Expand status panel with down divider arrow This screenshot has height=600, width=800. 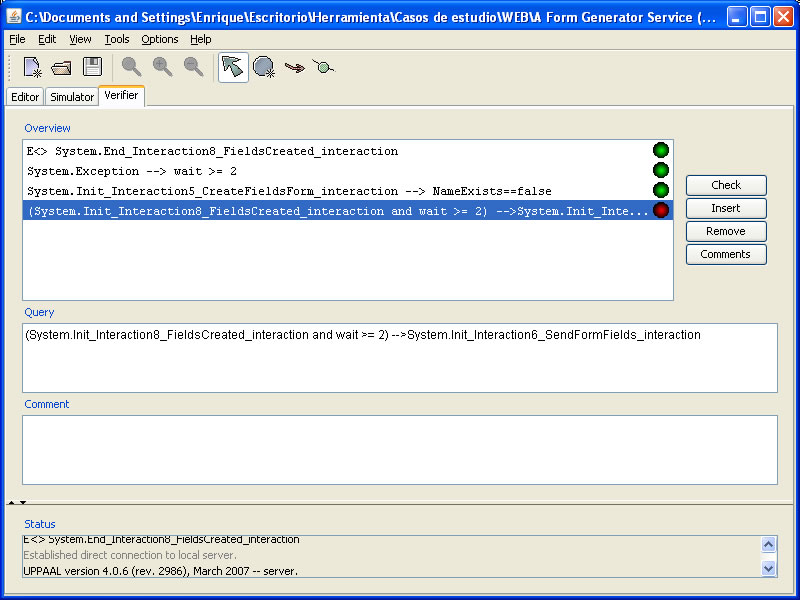pos(23,503)
